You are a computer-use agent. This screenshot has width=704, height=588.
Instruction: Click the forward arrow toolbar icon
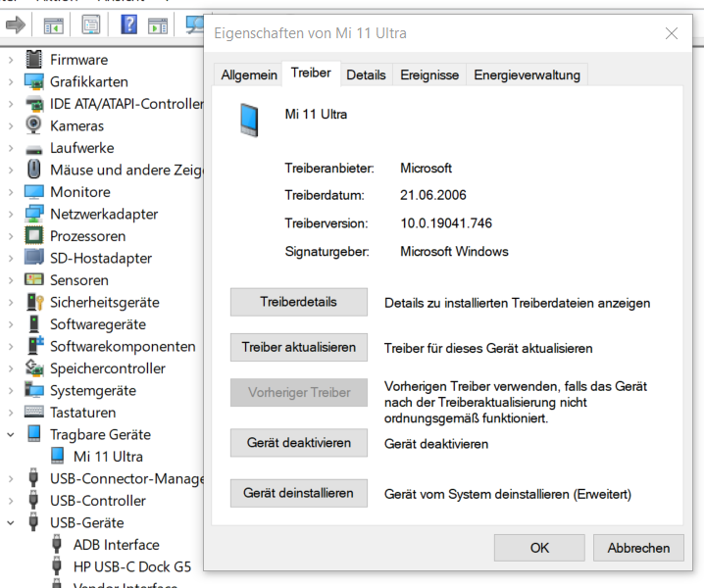(16, 24)
